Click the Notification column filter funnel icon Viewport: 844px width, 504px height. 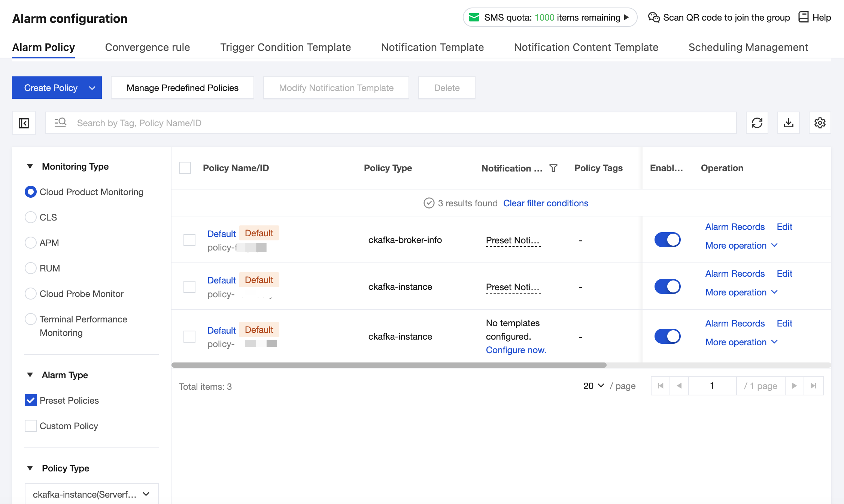(x=553, y=168)
